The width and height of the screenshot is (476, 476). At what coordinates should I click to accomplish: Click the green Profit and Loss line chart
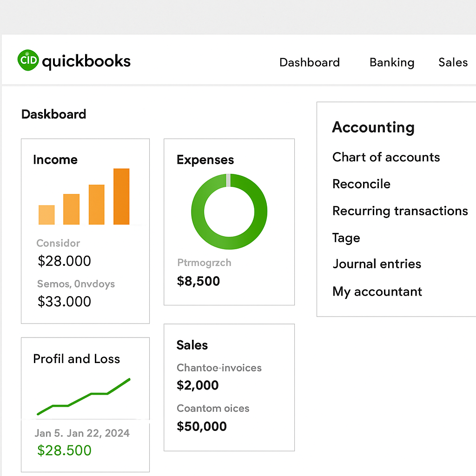coord(84,397)
